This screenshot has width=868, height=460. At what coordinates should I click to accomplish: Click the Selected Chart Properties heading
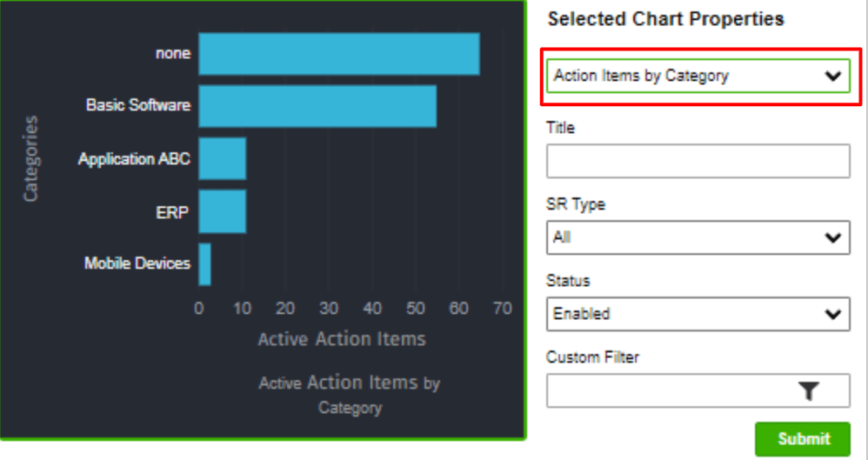(x=666, y=19)
